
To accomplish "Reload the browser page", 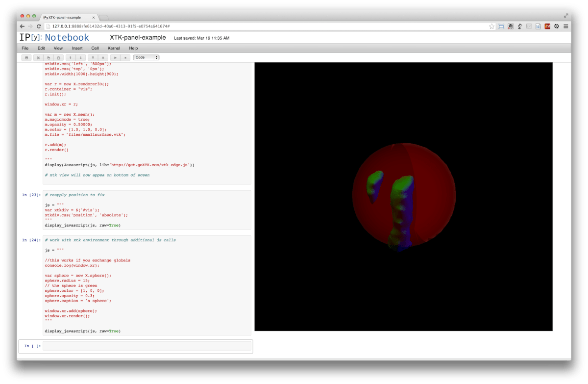I will pyautogui.click(x=39, y=26).
